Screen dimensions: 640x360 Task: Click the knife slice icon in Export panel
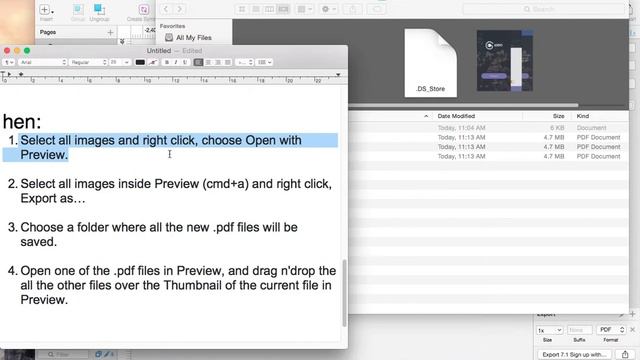click(621, 315)
